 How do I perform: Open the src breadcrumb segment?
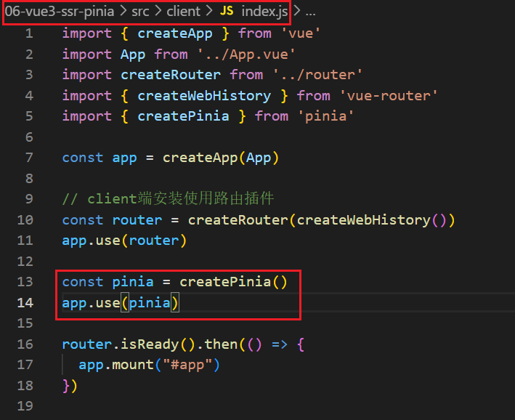140,12
